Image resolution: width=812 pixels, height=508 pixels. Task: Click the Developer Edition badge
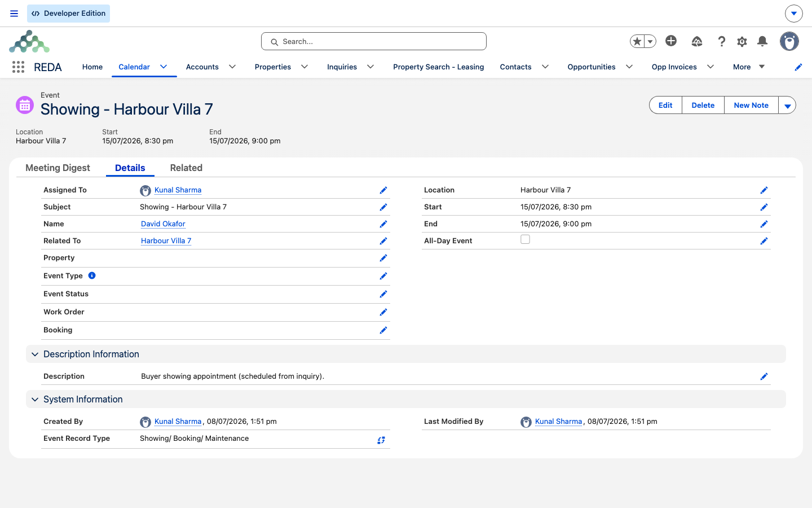click(69, 14)
